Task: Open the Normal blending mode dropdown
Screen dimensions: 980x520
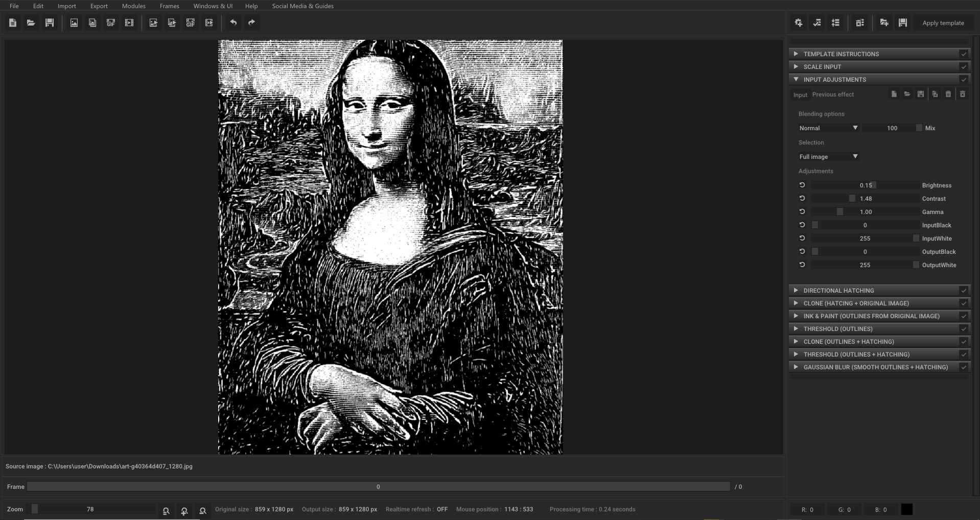Action: pos(828,128)
